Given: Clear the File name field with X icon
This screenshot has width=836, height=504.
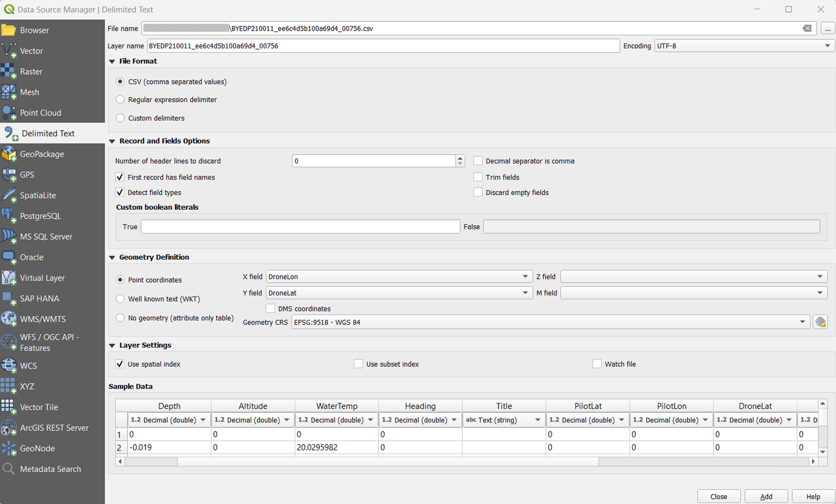Looking at the screenshot, I should click(807, 29).
